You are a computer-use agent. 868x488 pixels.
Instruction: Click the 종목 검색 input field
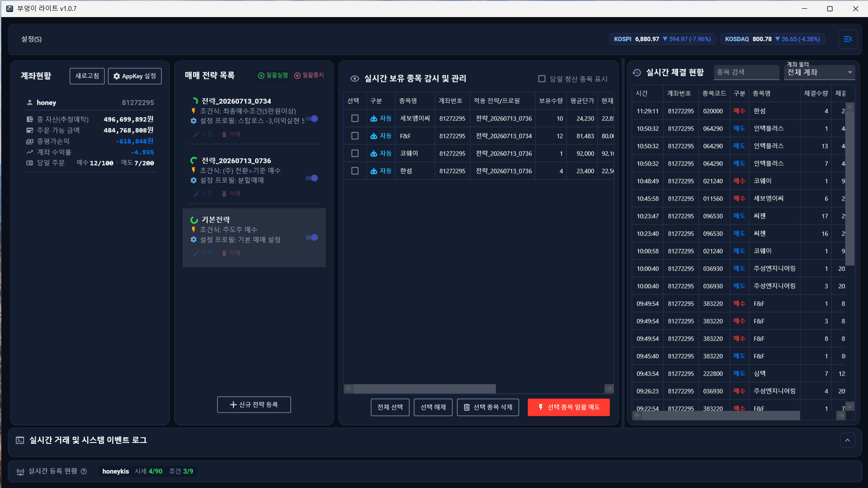pyautogui.click(x=746, y=73)
